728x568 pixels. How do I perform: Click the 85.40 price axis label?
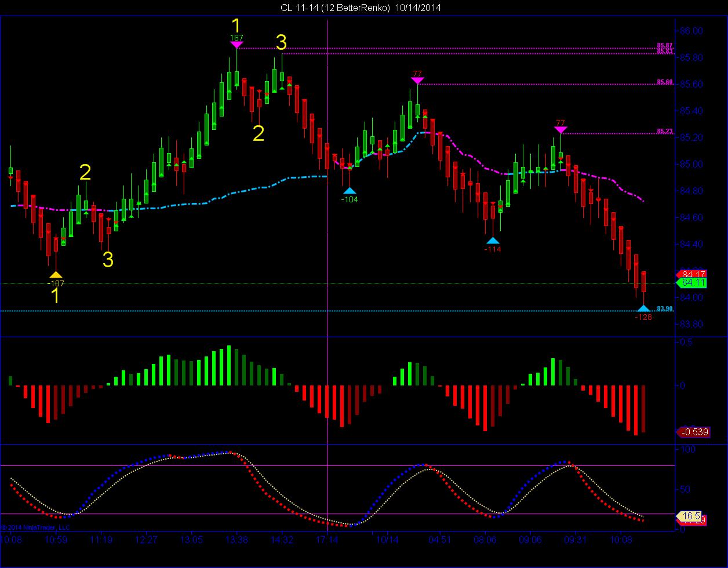[x=693, y=111]
